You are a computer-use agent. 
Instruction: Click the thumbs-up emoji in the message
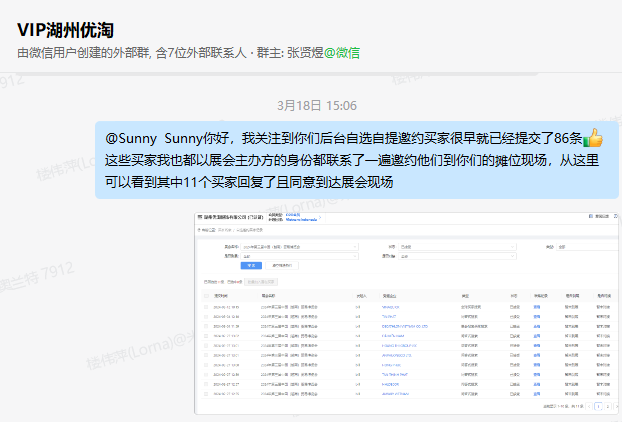593,138
